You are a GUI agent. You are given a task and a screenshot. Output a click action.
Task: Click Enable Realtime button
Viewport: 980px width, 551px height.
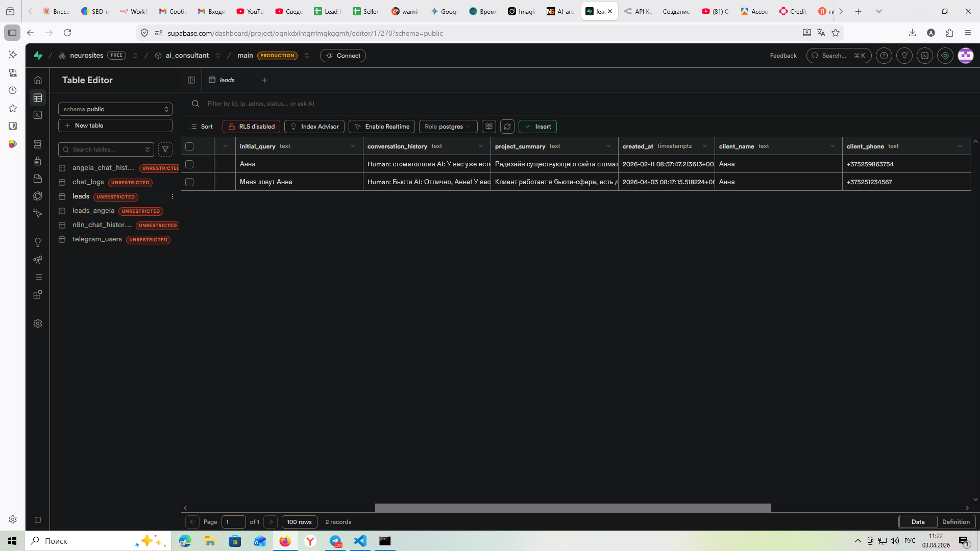pyautogui.click(x=382, y=127)
